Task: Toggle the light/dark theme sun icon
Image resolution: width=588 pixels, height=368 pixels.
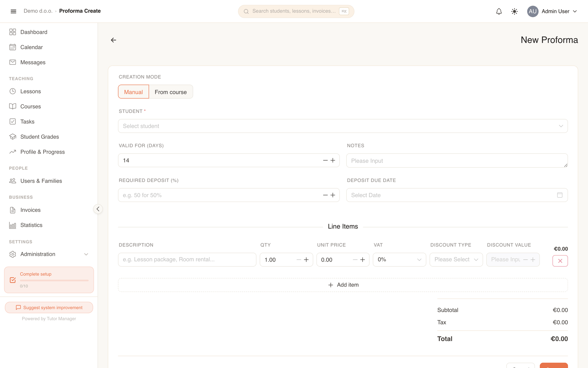Action: pos(514,11)
